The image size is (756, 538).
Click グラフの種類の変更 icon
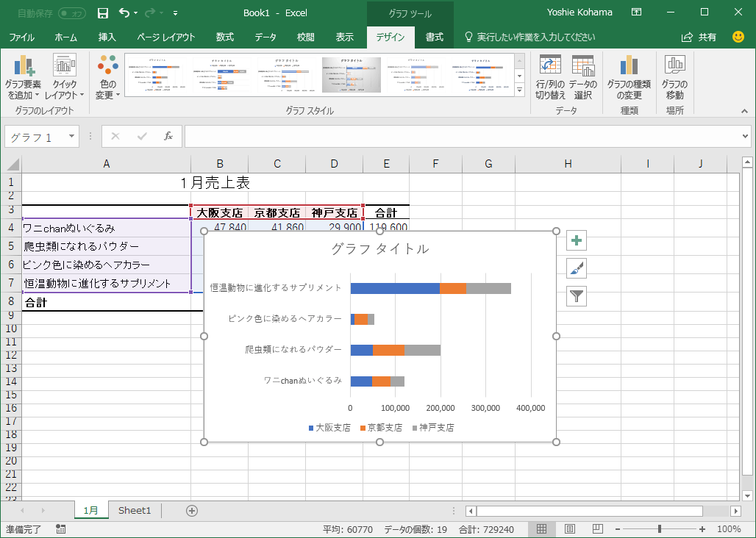[629, 77]
